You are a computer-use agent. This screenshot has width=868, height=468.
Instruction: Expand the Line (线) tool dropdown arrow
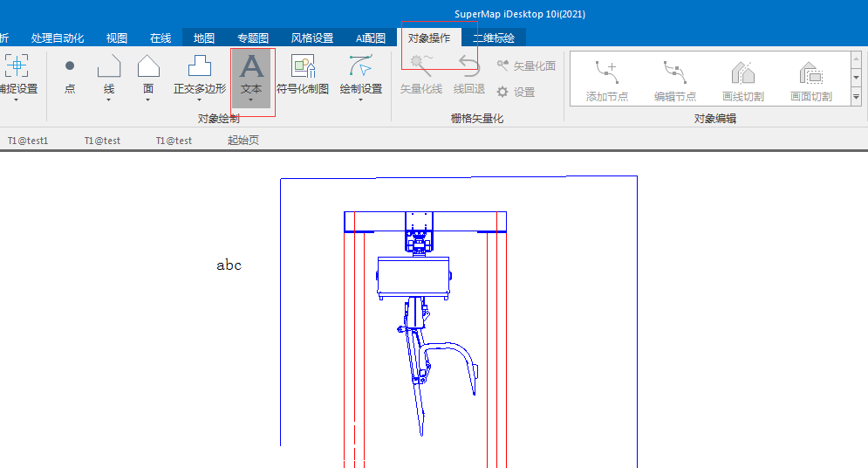pyautogui.click(x=108, y=100)
